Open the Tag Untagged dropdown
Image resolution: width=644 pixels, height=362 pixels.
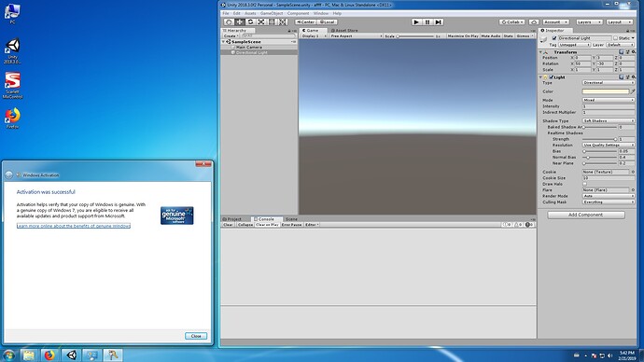574,45
